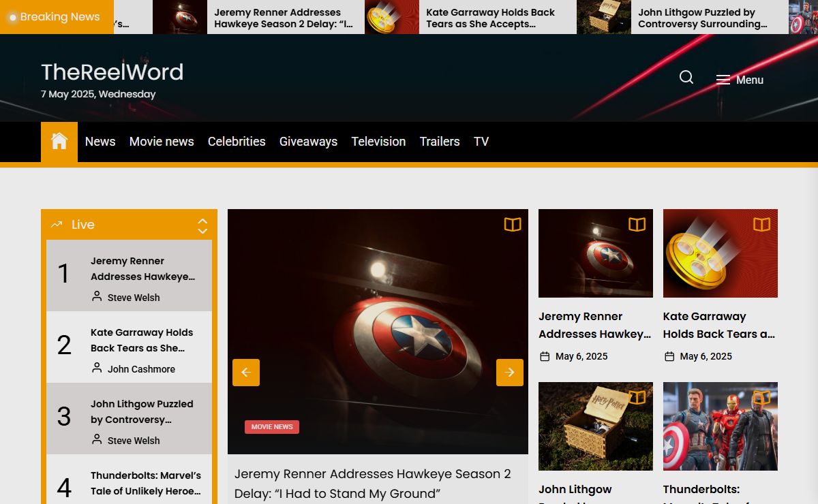Click the TheReelWord site title

pyautogui.click(x=112, y=72)
